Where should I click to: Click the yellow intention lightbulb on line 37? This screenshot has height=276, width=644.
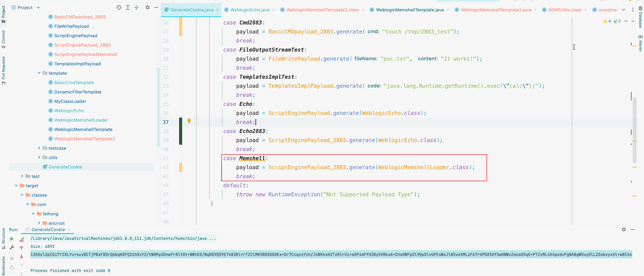[x=189, y=121]
